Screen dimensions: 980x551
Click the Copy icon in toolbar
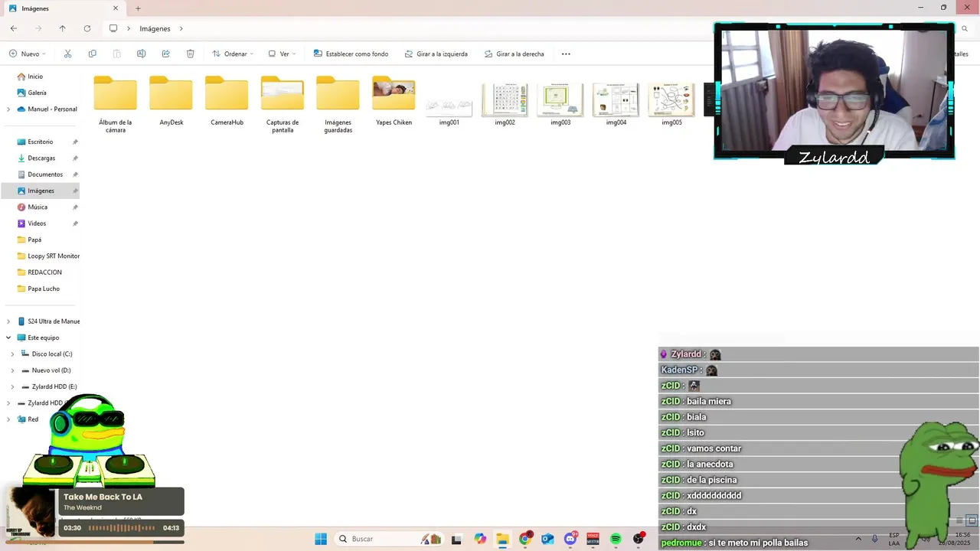tap(93, 54)
